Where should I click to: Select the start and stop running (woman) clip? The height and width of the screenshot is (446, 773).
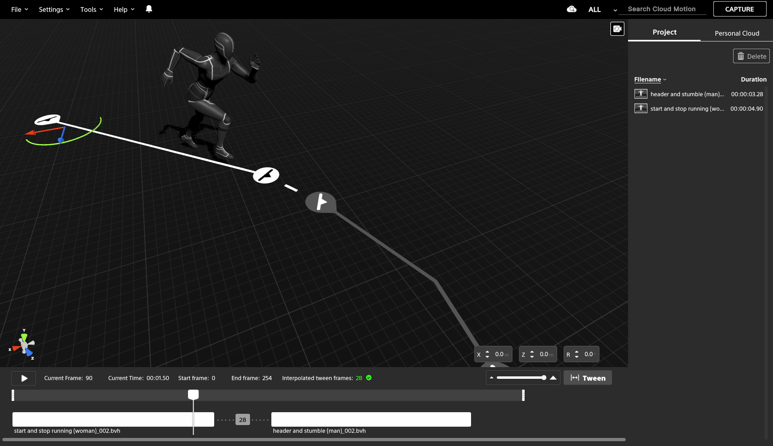tap(113, 419)
